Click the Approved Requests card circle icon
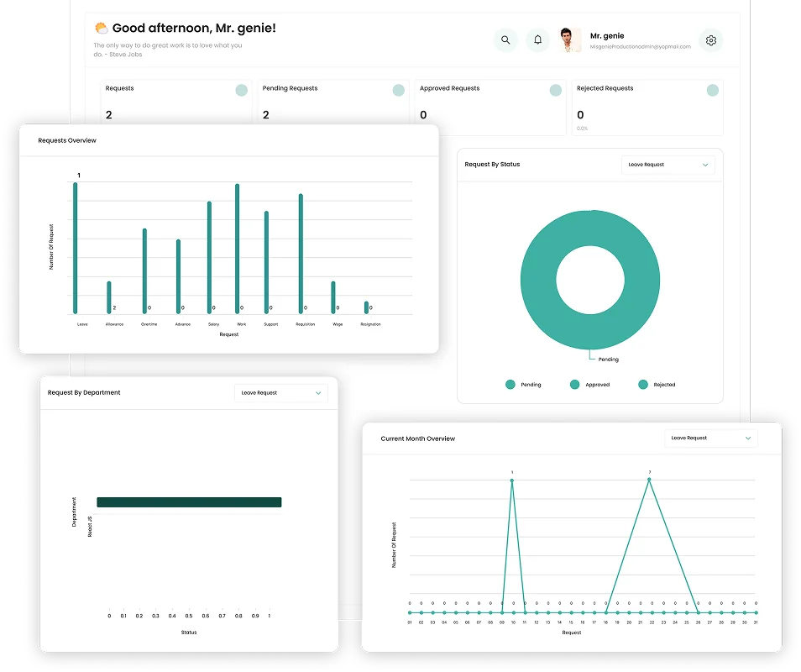The width and height of the screenshot is (801, 672). point(555,90)
